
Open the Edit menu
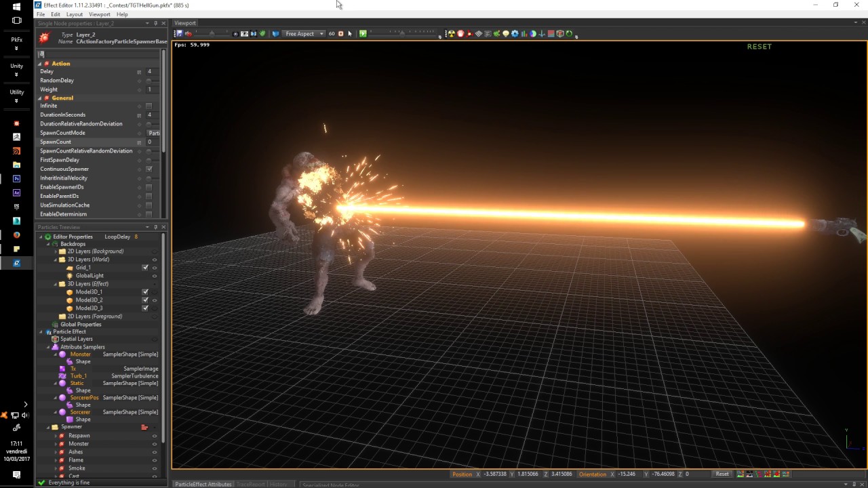click(x=56, y=14)
